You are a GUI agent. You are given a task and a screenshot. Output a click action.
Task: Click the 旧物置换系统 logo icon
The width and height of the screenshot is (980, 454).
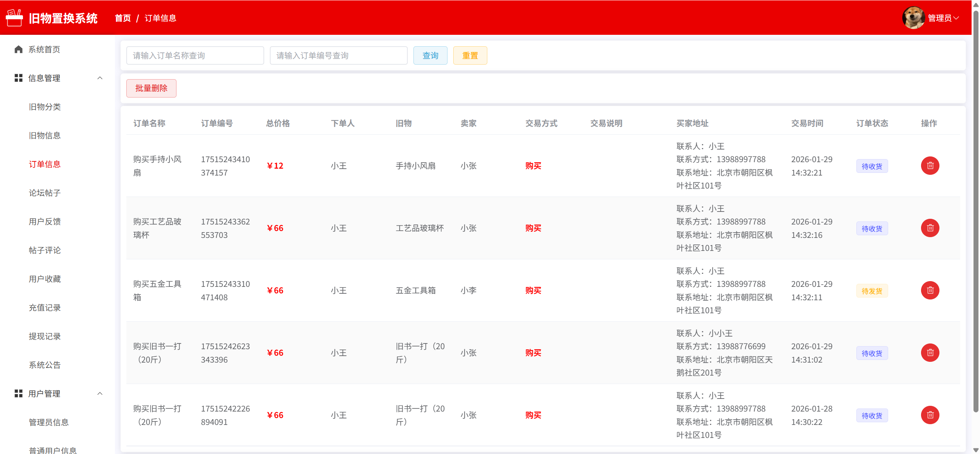click(15, 18)
